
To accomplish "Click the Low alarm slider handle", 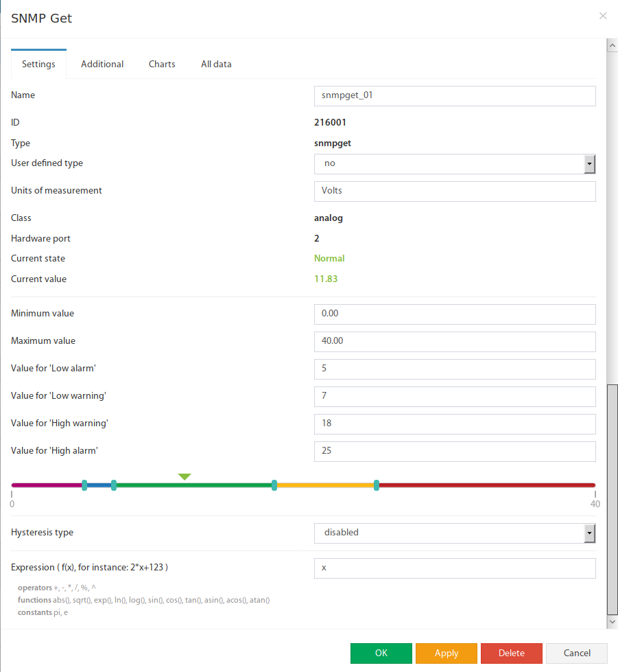I will 84,485.
